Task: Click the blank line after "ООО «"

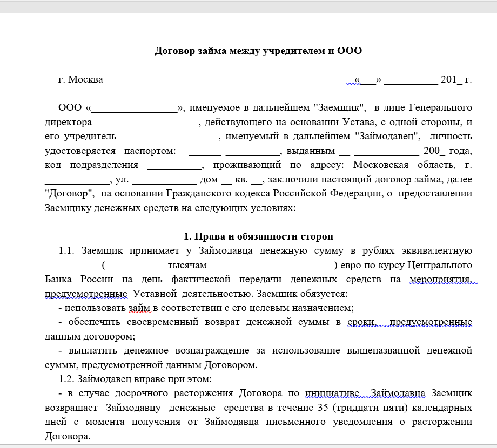Action: [x=134, y=108]
